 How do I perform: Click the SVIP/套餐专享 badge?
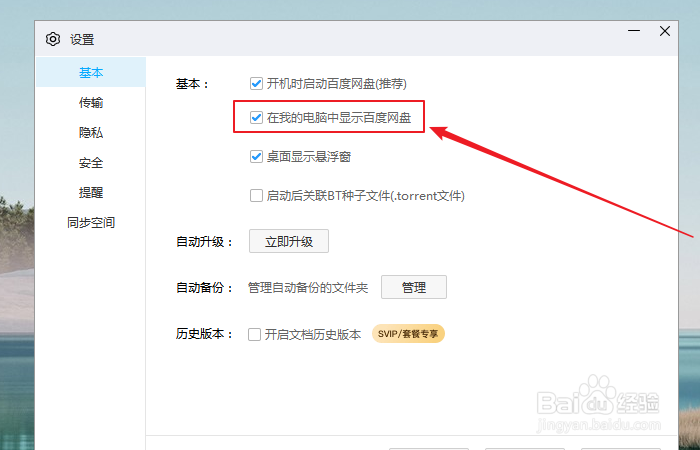[408, 334]
